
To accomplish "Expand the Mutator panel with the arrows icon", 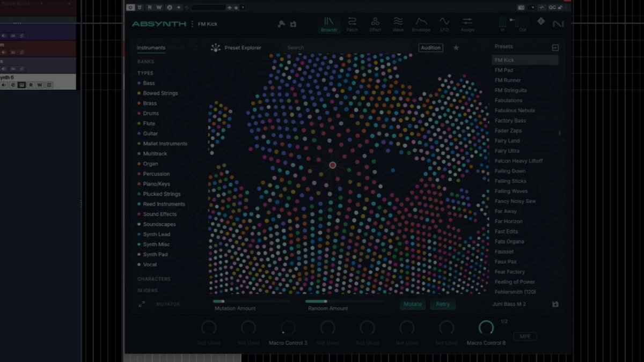I will [142, 304].
